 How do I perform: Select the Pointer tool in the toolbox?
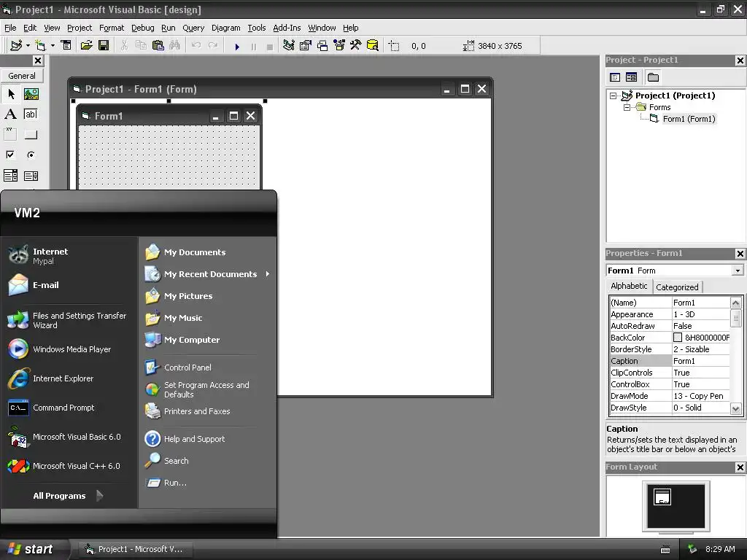[11, 94]
